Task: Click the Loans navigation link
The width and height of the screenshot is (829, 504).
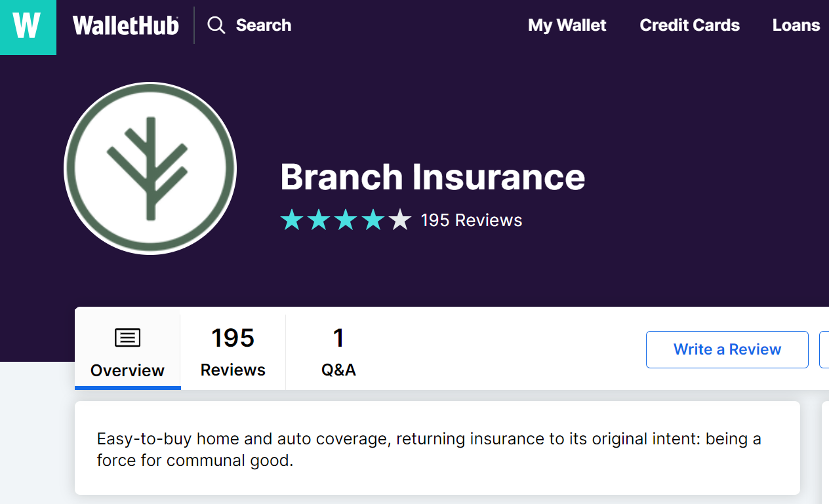Action: [796, 25]
